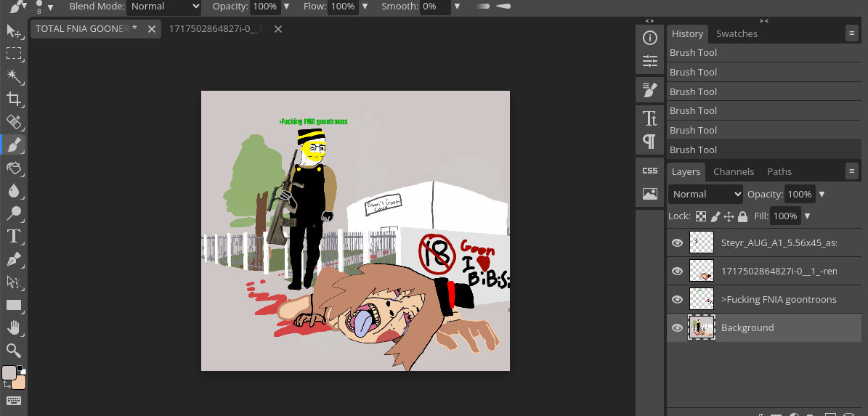Viewport: 868px width, 416px height.
Task: Hide the >Fucking FNIA goontroons layer
Action: [x=677, y=299]
